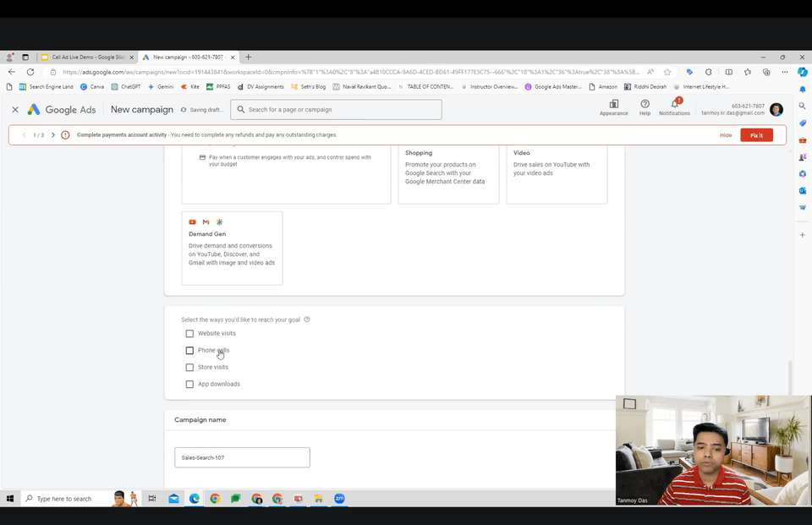The height and width of the screenshot is (525, 812).
Task: Close the New campaign editor with X
Action: (15, 110)
